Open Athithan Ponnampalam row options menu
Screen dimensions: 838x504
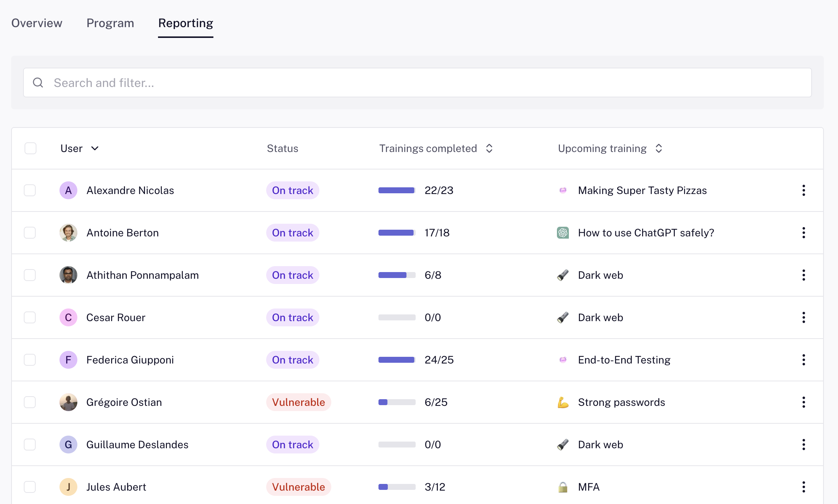coord(803,275)
